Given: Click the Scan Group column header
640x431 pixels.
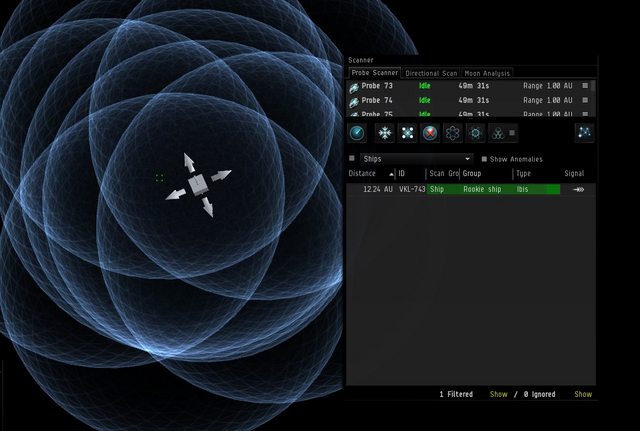Looking at the screenshot, I should pos(443,173).
